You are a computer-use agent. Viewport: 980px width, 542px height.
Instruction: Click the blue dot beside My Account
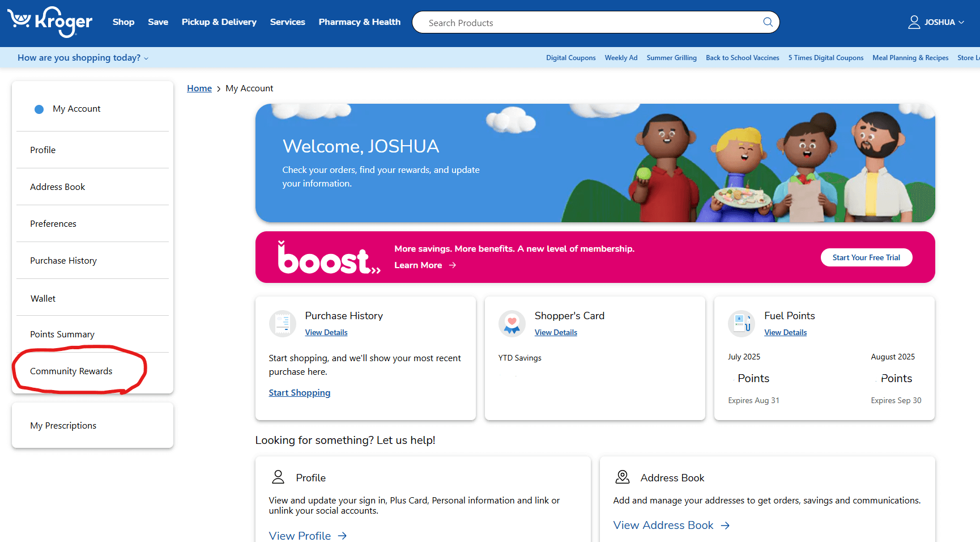click(39, 109)
